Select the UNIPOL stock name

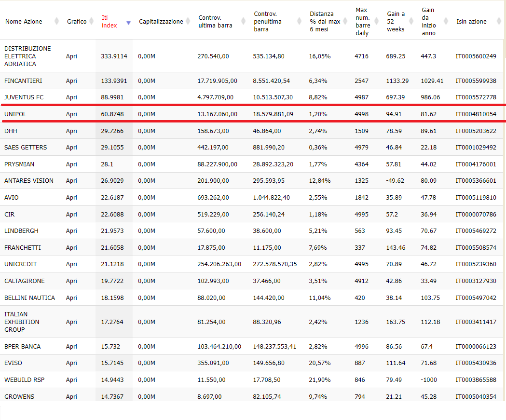click(x=15, y=114)
